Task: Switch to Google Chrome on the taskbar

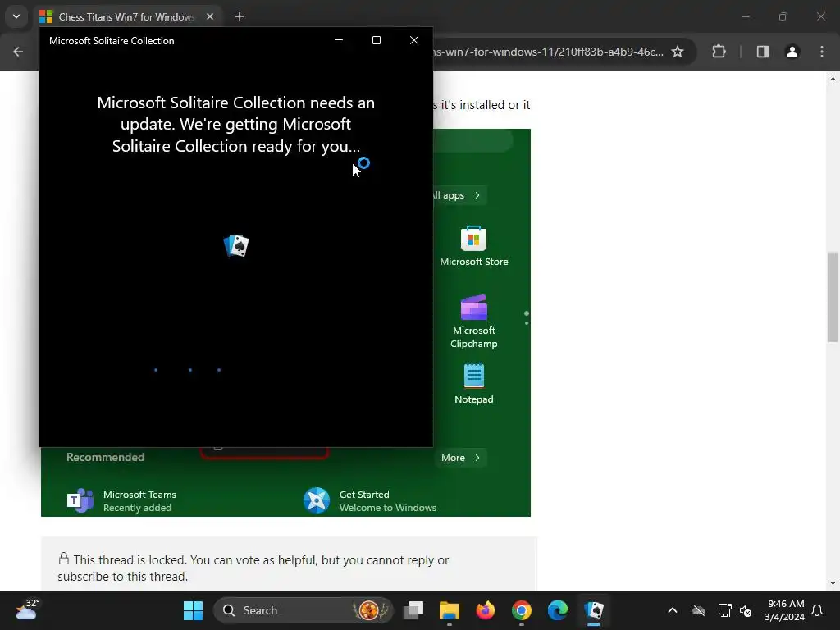Action: tap(521, 610)
